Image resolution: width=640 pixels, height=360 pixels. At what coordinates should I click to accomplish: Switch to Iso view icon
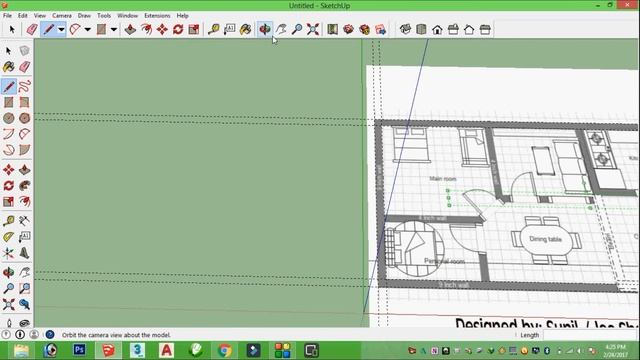tap(405, 29)
